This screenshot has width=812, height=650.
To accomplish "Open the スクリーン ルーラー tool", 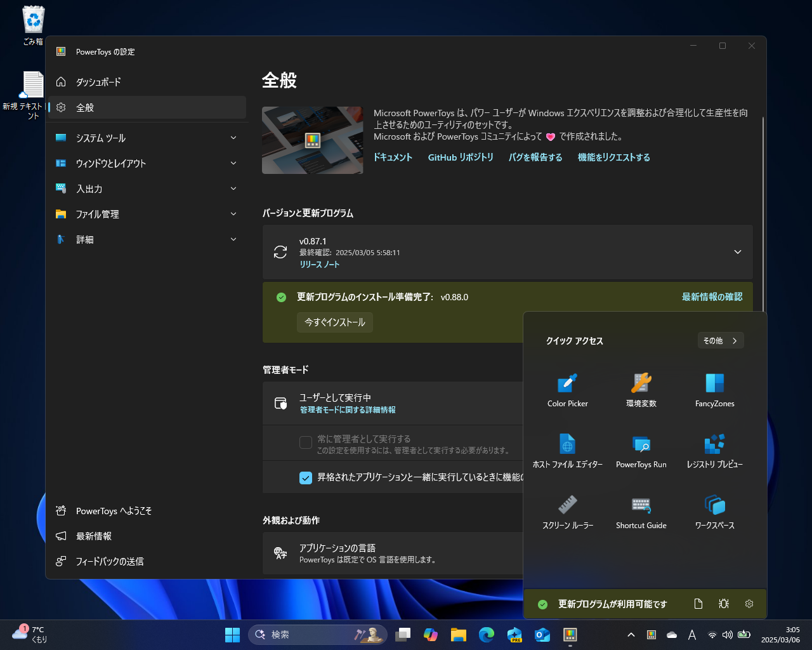I will (x=566, y=511).
